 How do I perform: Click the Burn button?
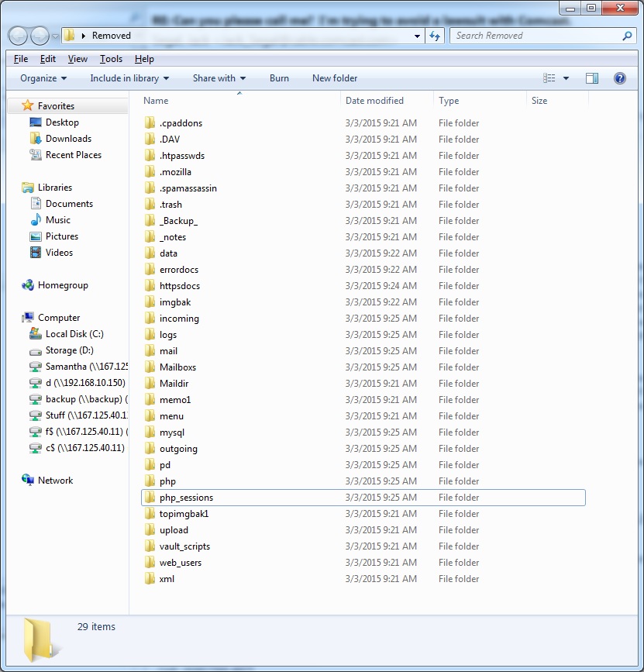pos(279,78)
